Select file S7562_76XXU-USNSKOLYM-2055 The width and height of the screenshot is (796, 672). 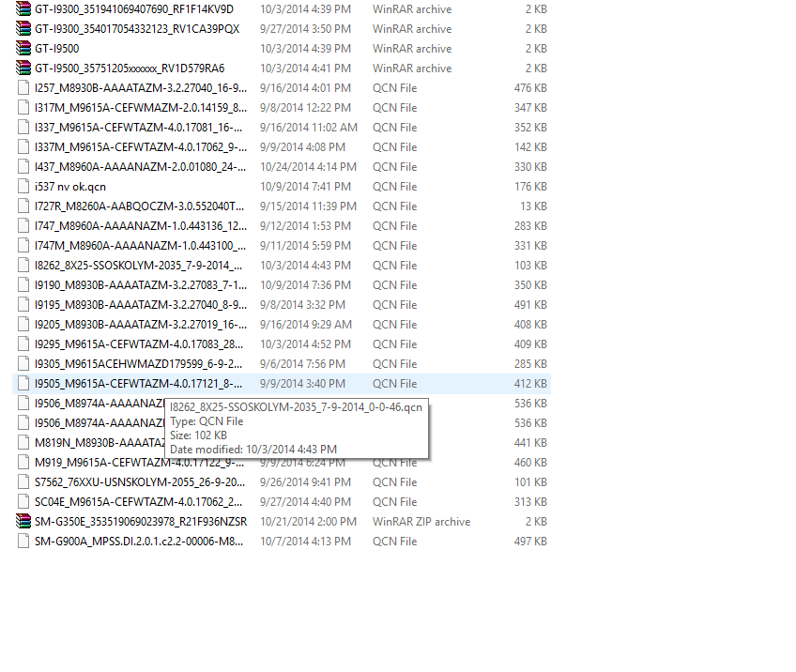click(x=140, y=482)
